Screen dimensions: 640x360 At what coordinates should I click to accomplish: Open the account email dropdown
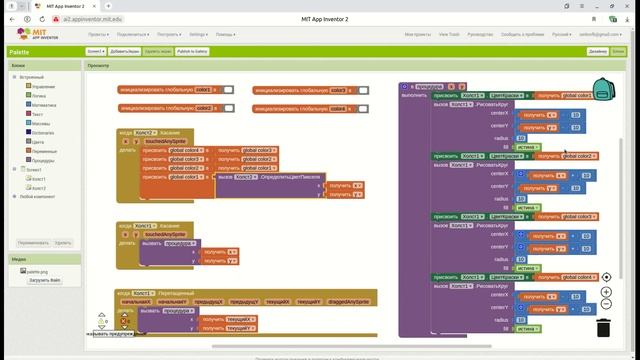600,35
